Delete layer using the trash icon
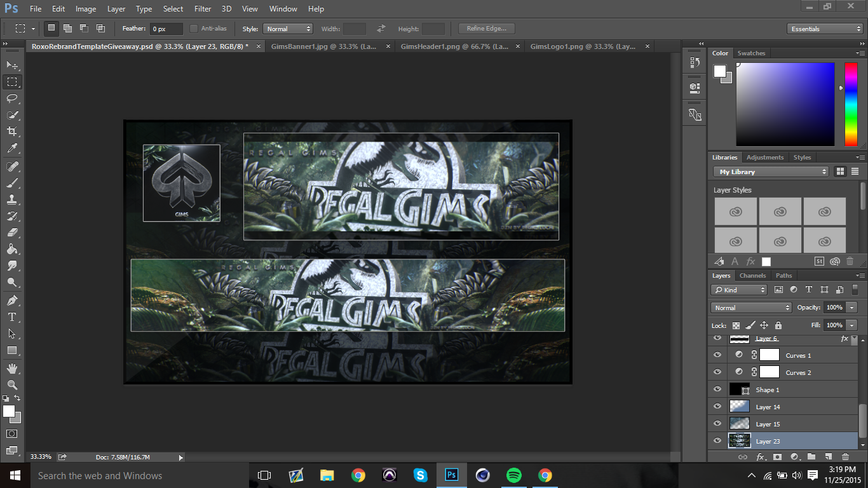This screenshot has width=868, height=488. (845, 456)
